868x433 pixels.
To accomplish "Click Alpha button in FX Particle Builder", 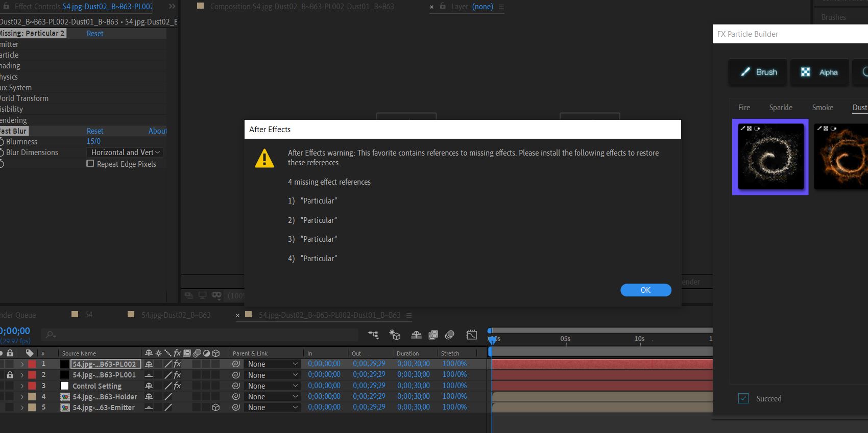I will 819,72.
